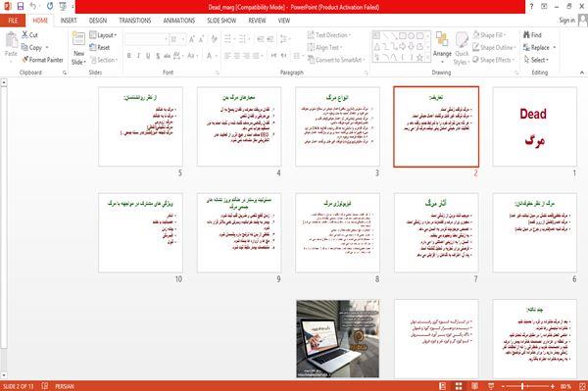Open the Quick Styles gallery

pos(462,49)
